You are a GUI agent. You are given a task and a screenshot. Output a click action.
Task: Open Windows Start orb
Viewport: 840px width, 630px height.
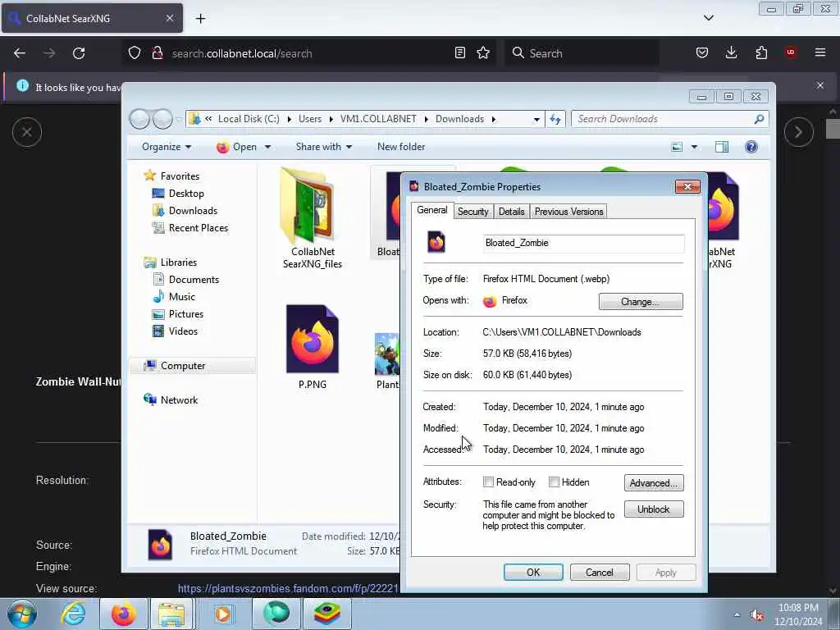[21, 614]
